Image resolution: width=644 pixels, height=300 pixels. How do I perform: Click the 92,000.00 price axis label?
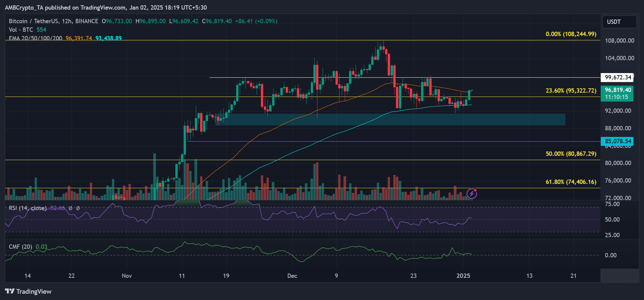point(618,111)
